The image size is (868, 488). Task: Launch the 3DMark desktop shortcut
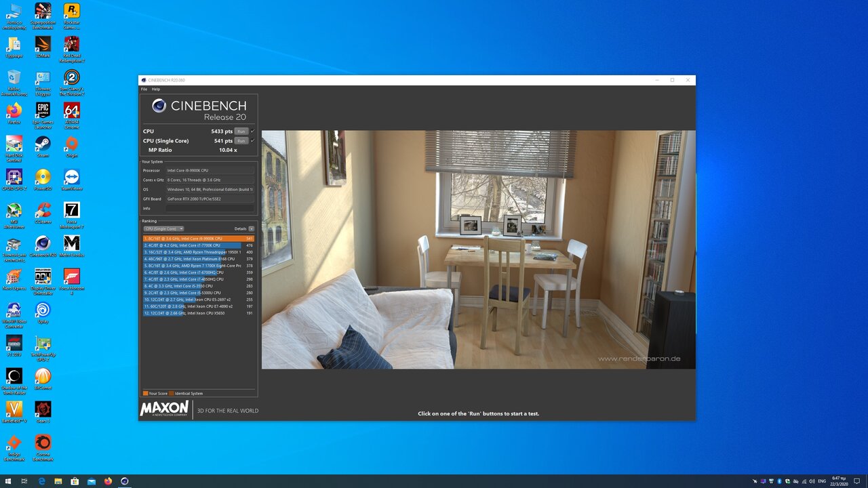[x=43, y=47]
